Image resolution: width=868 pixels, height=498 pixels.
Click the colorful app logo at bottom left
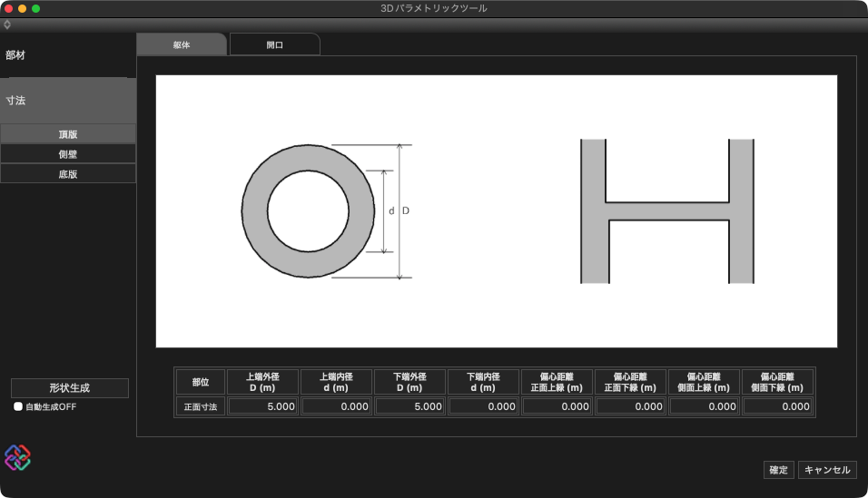[17, 458]
